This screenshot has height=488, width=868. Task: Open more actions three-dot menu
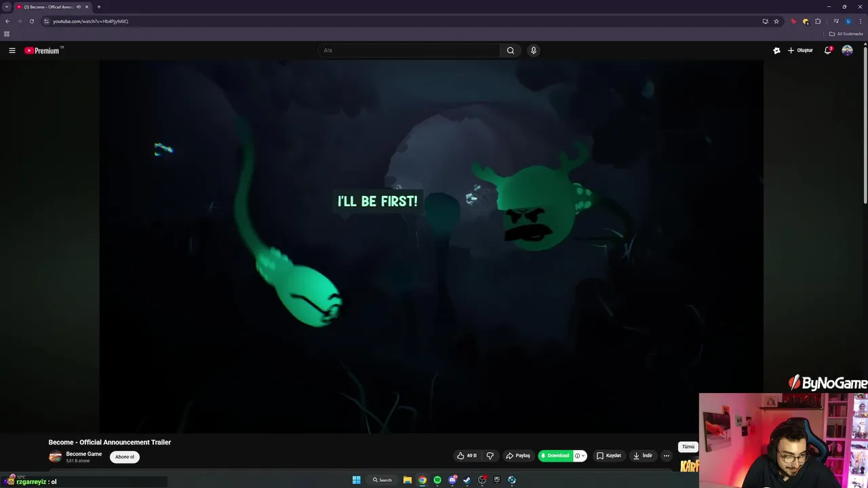point(666,455)
